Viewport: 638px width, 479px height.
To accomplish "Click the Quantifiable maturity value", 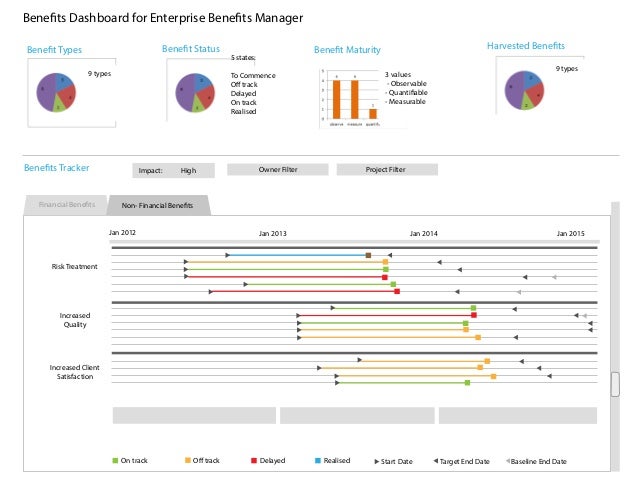I will click(408, 92).
